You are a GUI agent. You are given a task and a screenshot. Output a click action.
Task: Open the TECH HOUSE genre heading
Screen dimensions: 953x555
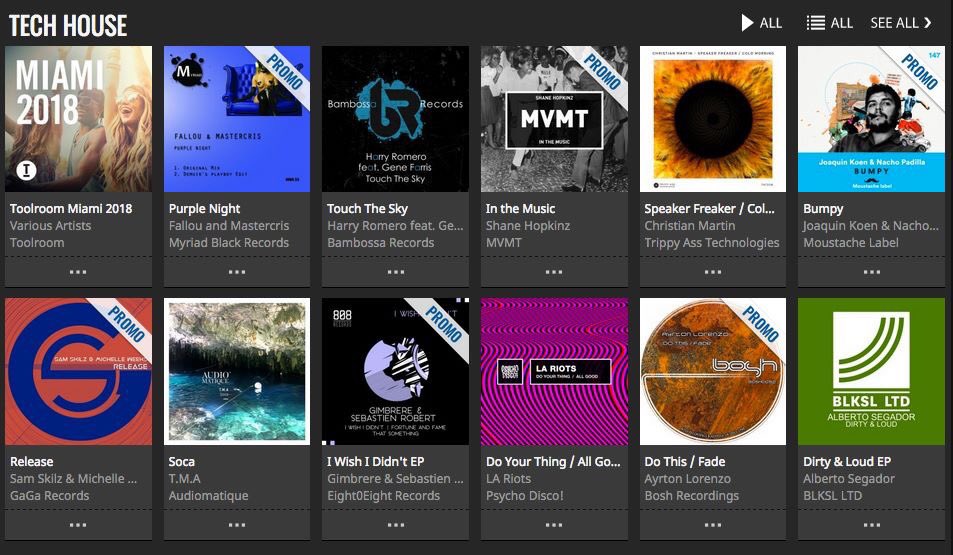coord(68,26)
